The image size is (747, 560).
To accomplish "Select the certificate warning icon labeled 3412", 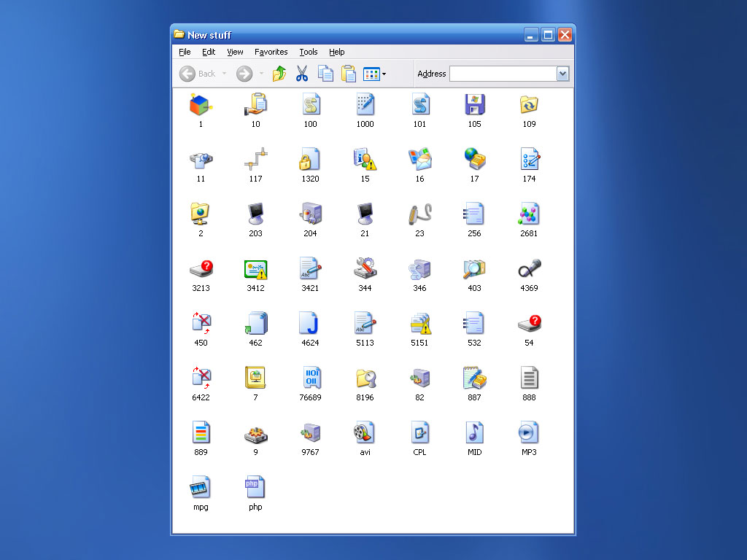I will tap(256, 270).
